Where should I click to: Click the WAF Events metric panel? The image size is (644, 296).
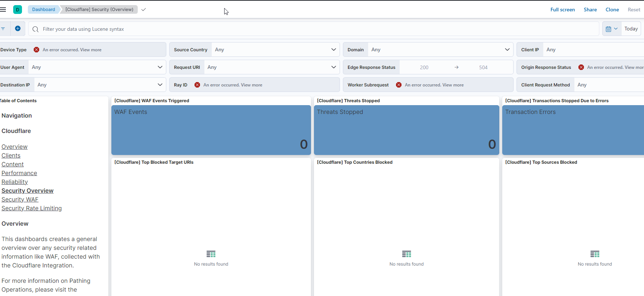pyautogui.click(x=211, y=130)
